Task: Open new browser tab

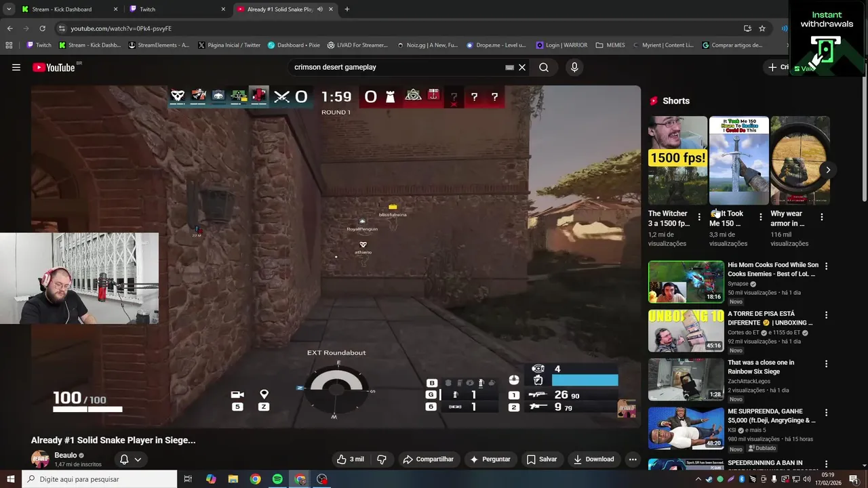Action: coord(347,9)
